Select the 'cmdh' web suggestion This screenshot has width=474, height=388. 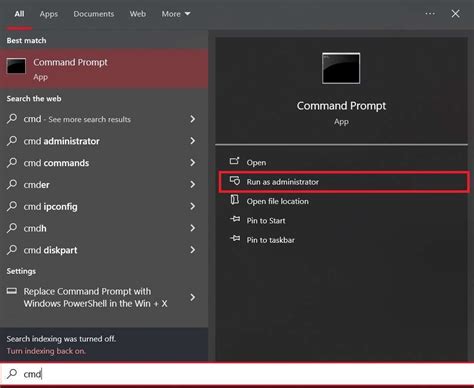coord(104,228)
